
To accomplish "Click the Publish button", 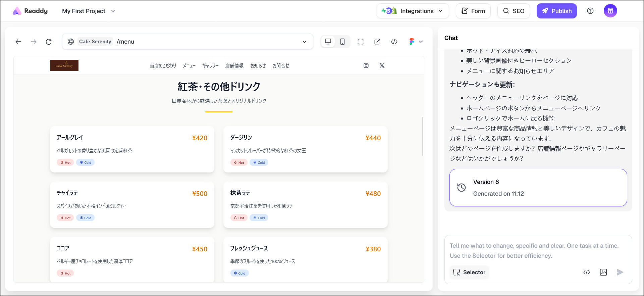I will 556,11.
